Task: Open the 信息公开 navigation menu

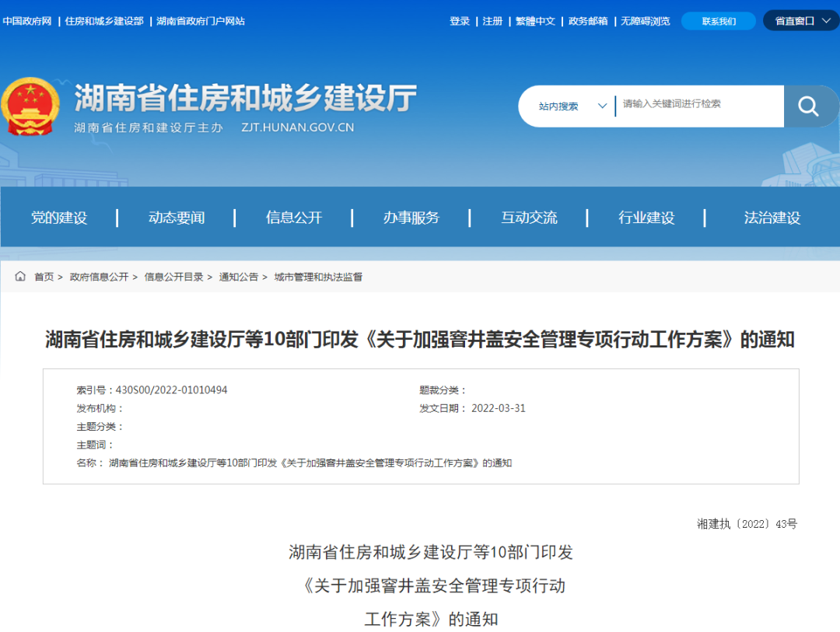Action: (x=292, y=218)
